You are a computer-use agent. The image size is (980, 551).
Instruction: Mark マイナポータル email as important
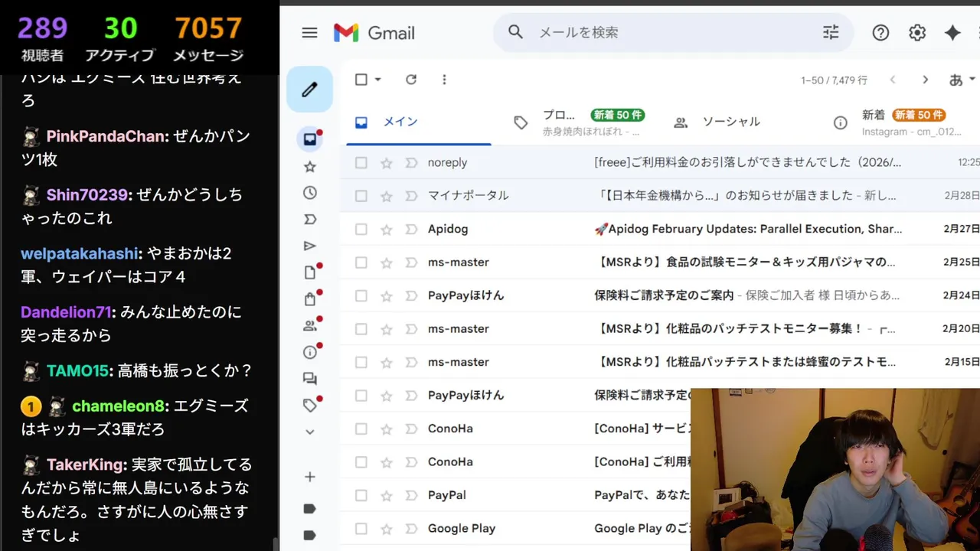(x=411, y=196)
